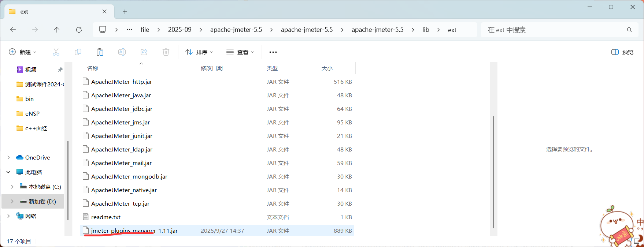Image resolution: width=644 pixels, height=247 pixels.
Task: Open the 查看 view dropdown
Action: coord(240,52)
